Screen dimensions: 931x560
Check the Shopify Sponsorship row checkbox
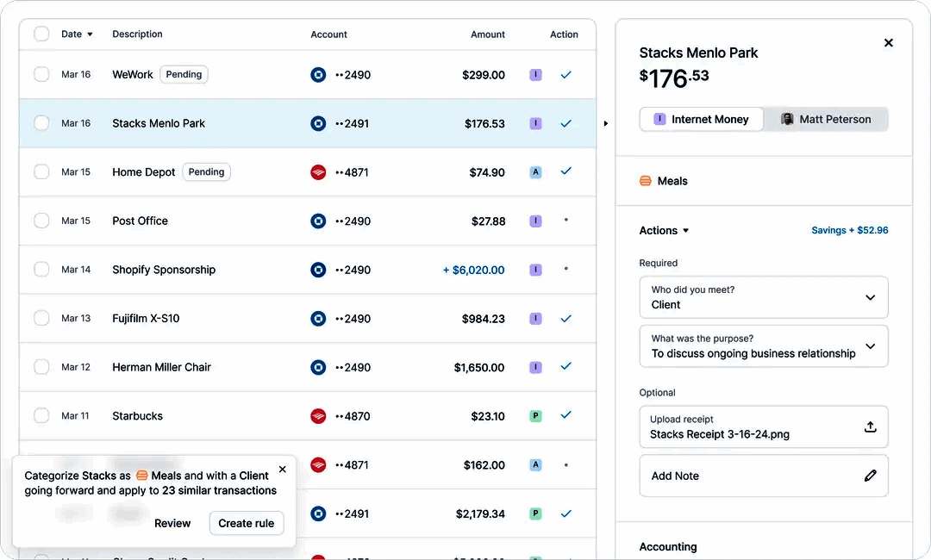tap(41, 270)
